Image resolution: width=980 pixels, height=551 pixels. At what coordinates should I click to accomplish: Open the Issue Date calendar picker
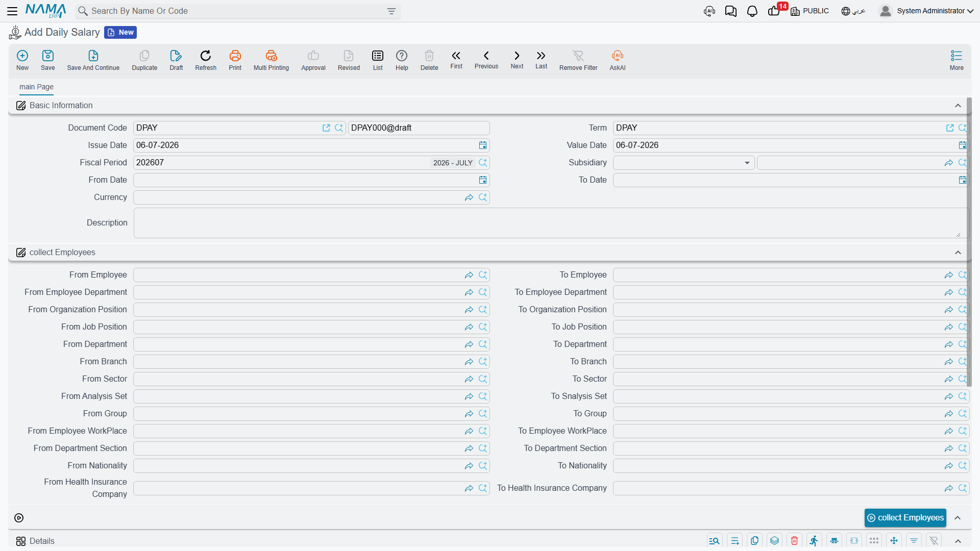[483, 145]
